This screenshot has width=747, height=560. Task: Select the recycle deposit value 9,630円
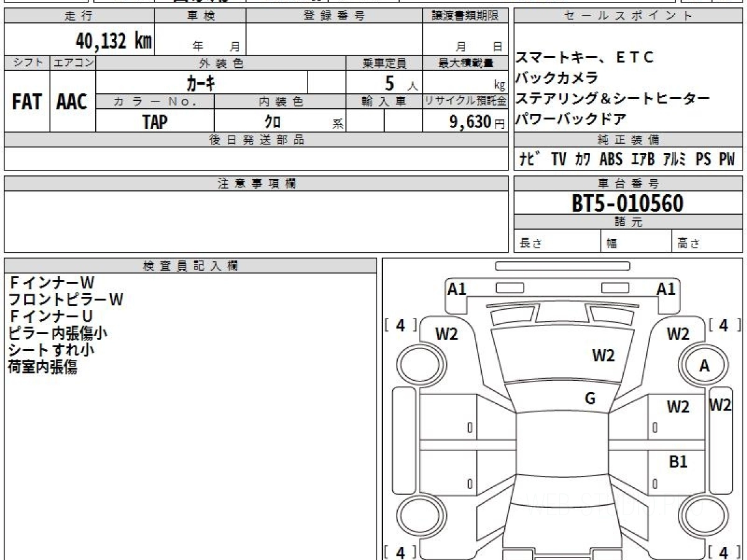(x=477, y=122)
